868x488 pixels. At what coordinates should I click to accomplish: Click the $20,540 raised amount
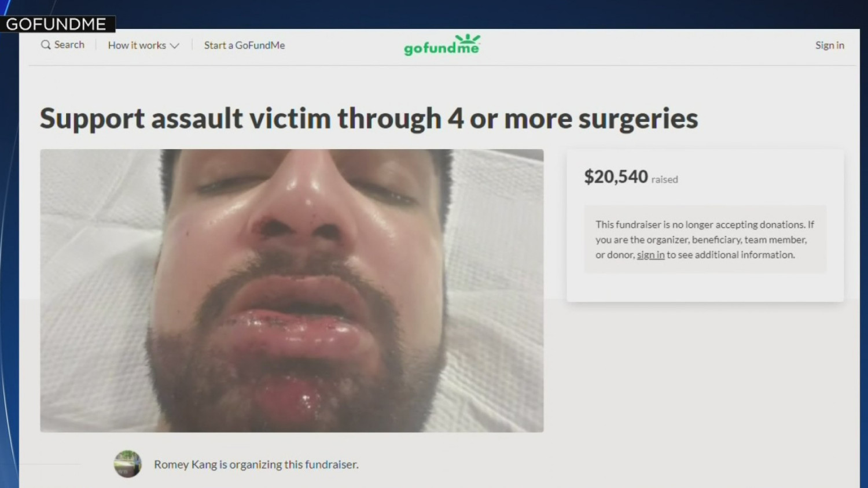616,176
